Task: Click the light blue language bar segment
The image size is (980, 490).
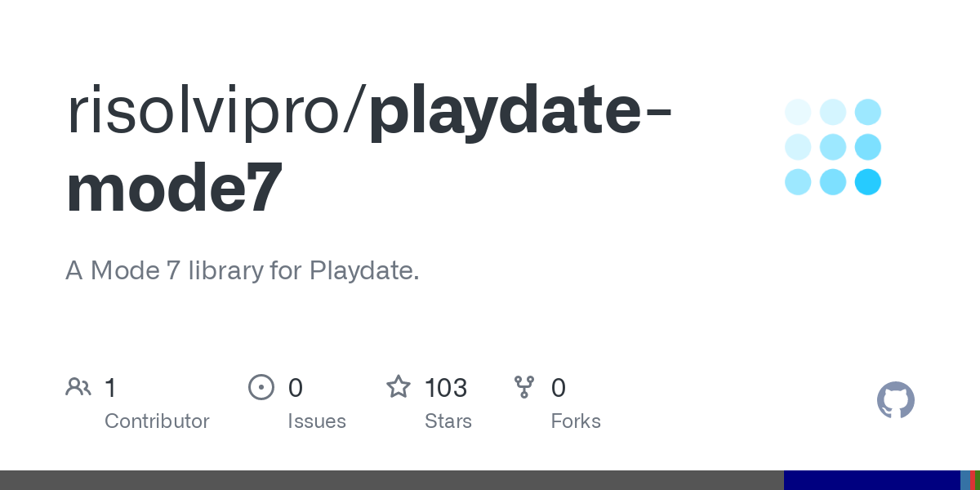Action: [x=964, y=480]
